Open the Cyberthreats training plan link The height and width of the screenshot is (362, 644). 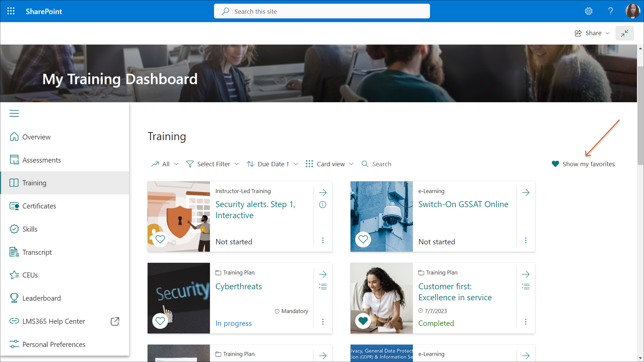click(238, 287)
